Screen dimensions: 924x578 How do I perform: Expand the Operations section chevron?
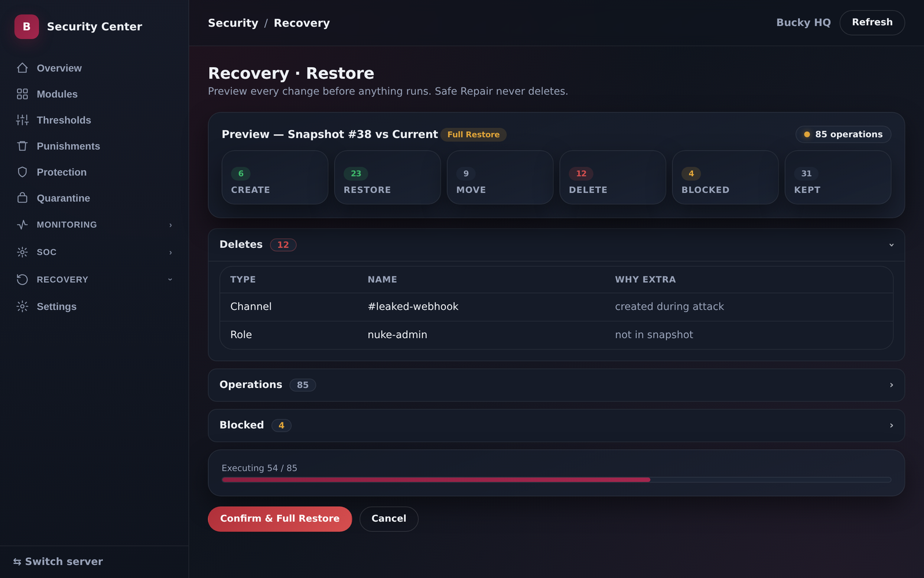891,385
